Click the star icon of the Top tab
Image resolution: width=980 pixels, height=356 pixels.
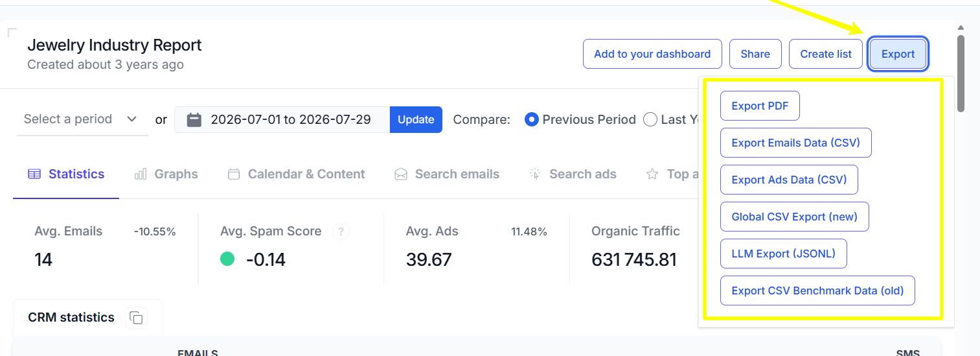[x=653, y=174]
